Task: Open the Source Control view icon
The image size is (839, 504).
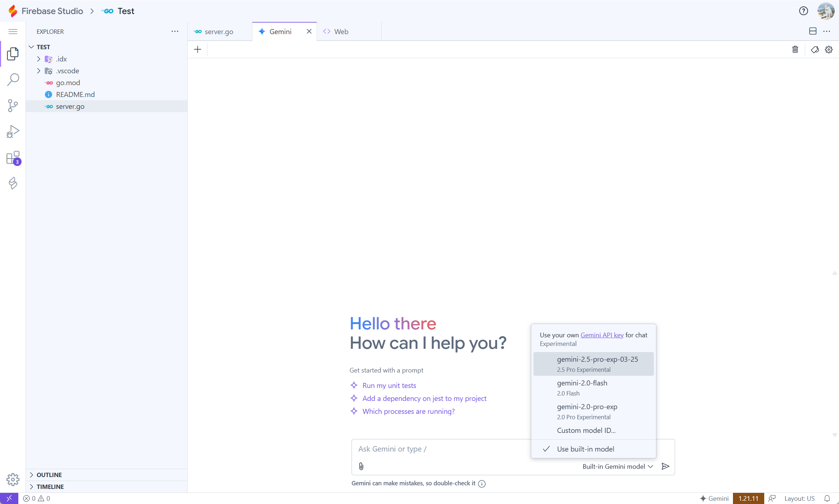Action: tap(13, 105)
